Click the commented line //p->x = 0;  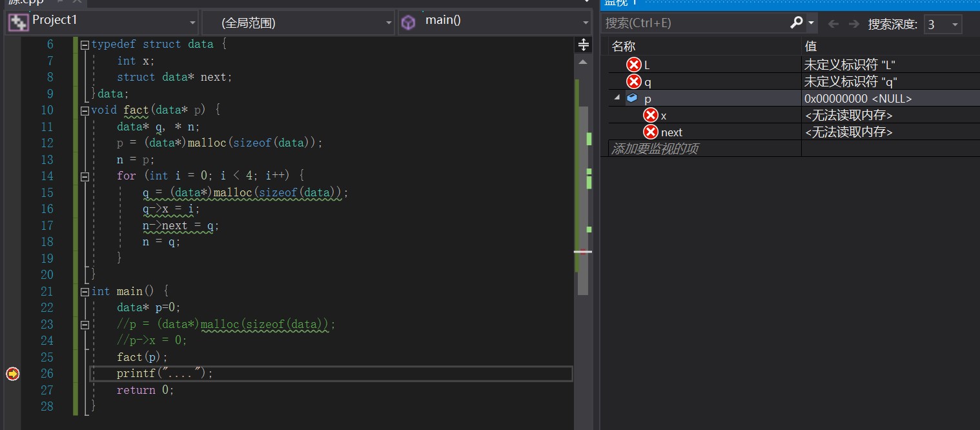[x=152, y=340]
